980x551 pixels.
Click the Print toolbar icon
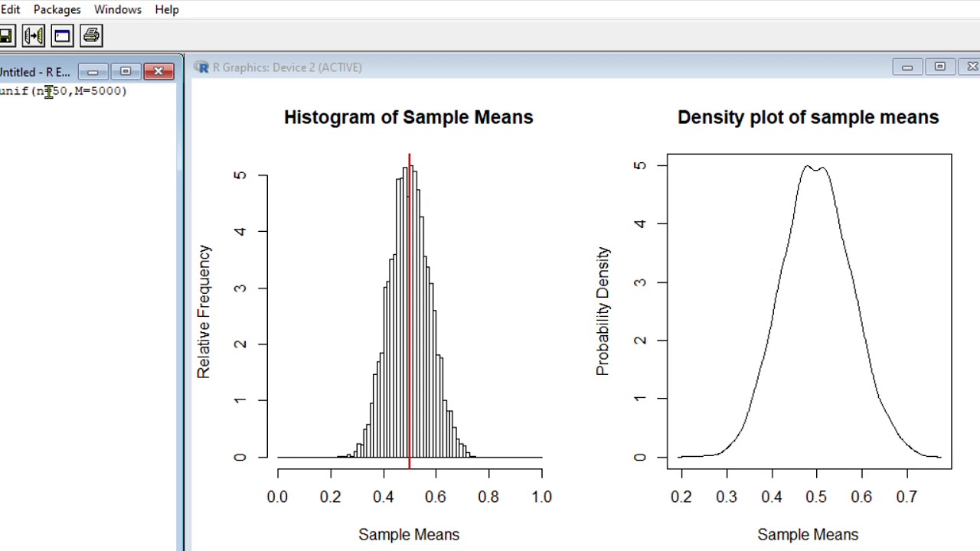pyautogui.click(x=91, y=35)
